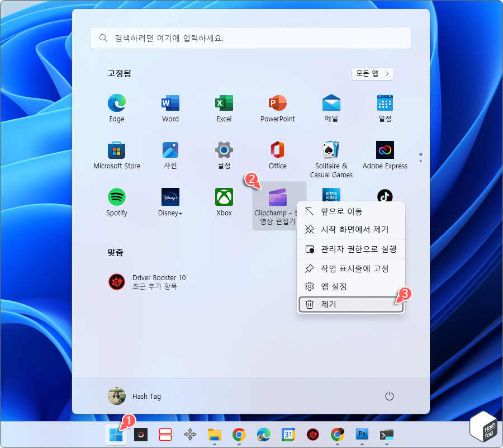503x448 pixels.
Task: Open the 사진 photos app
Action: 170,150
